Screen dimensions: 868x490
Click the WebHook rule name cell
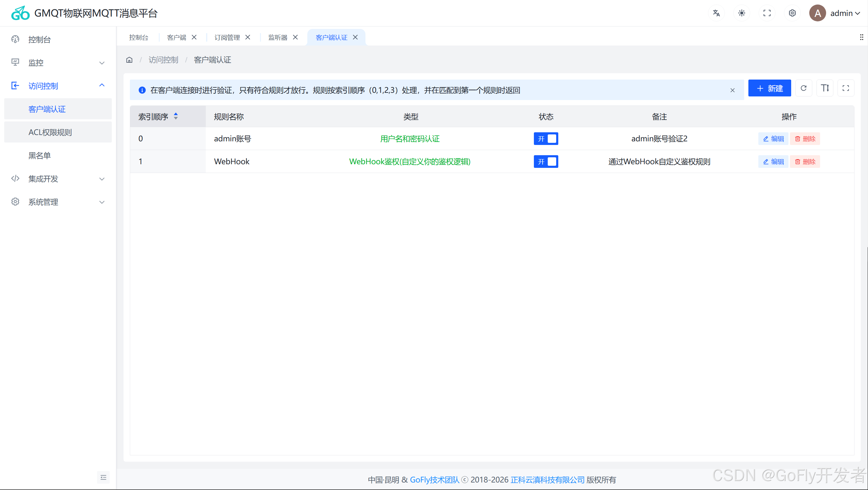232,162
